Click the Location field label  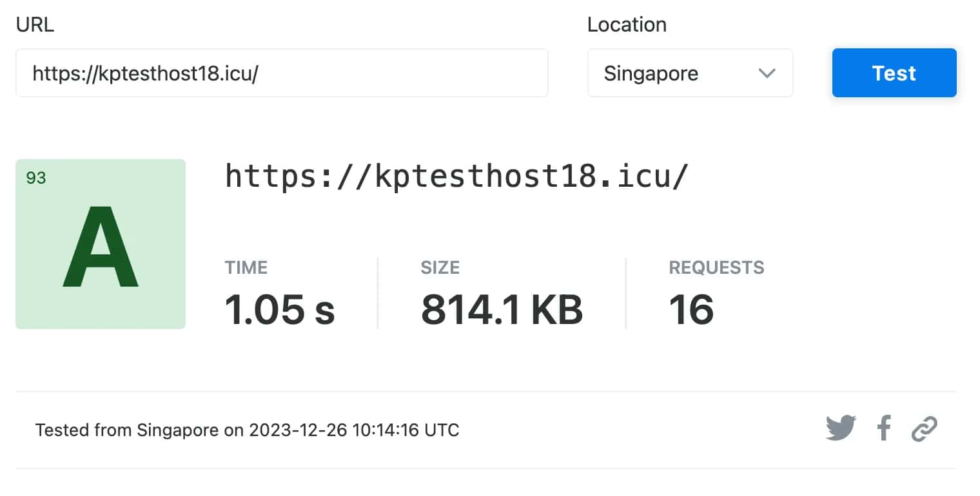point(626,24)
